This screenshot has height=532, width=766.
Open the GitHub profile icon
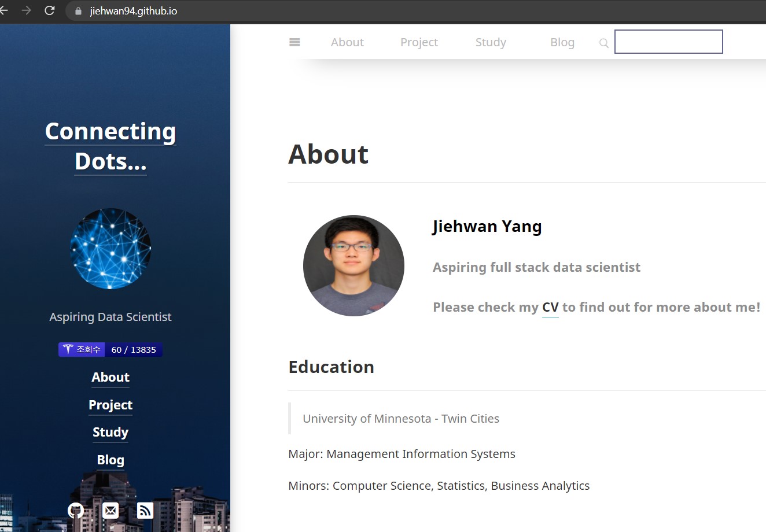pos(76,511)
